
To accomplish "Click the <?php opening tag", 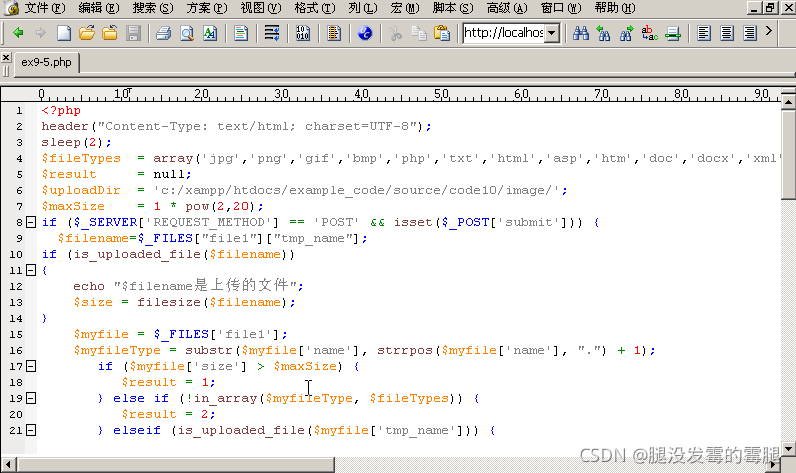I will 61,110.
